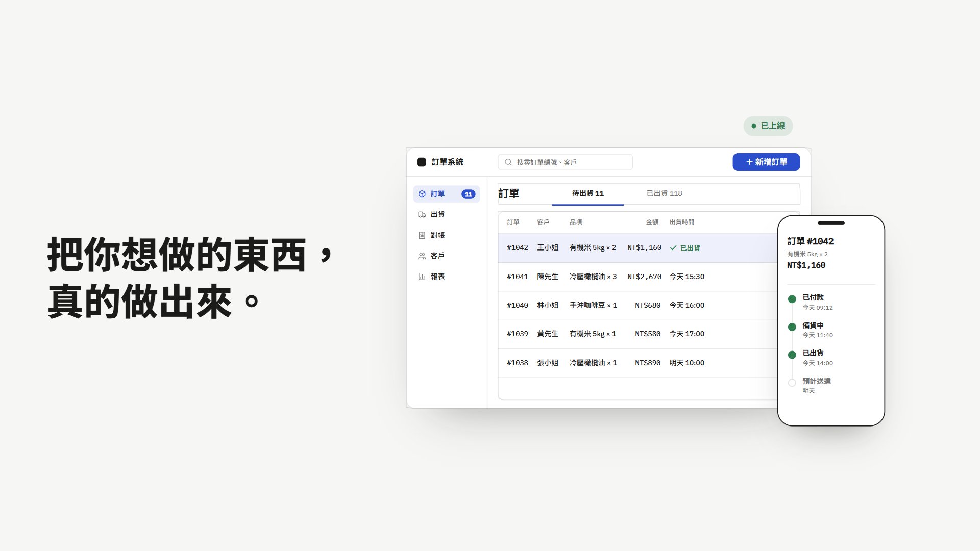The image size is (980, 551).
Task: Click the 金額 column header
Action: (x=652, y=222)
